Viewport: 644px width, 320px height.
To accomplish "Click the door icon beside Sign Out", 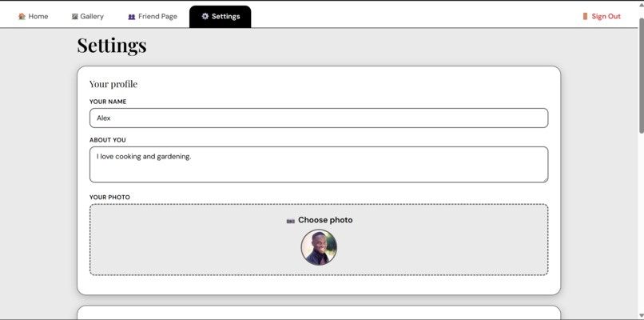I will click(585, 17).
